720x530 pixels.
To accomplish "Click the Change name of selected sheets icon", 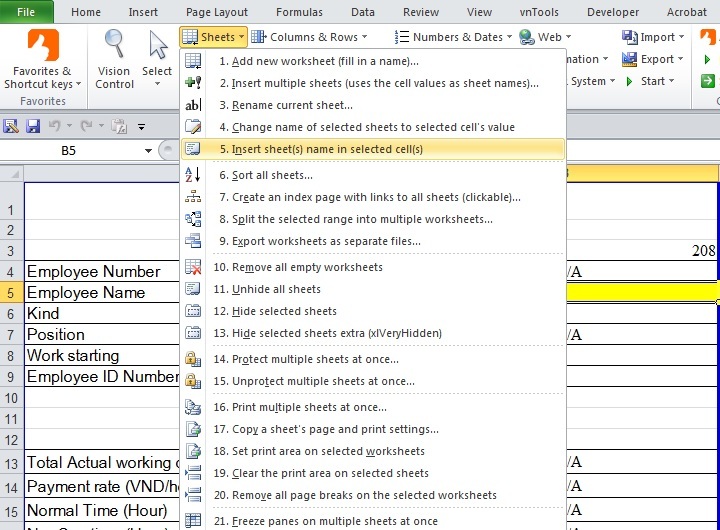I will [x=193, y=127].
